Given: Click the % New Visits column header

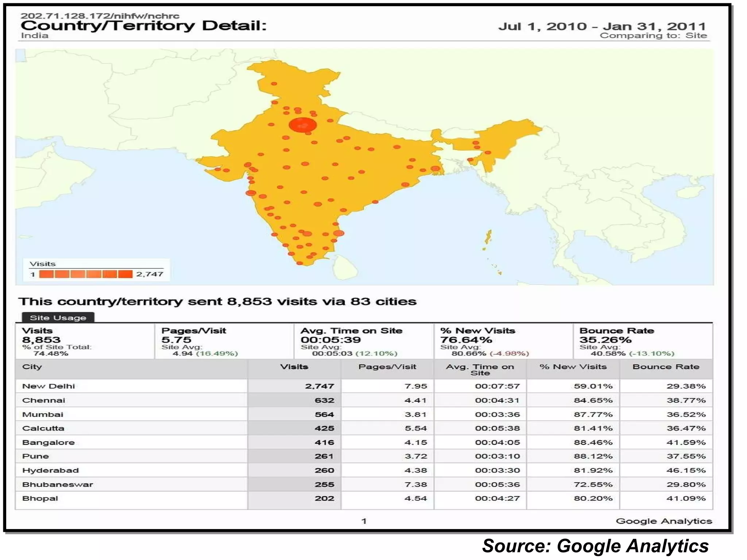Looking at the screenshot, I should click(x=573, y=367).
